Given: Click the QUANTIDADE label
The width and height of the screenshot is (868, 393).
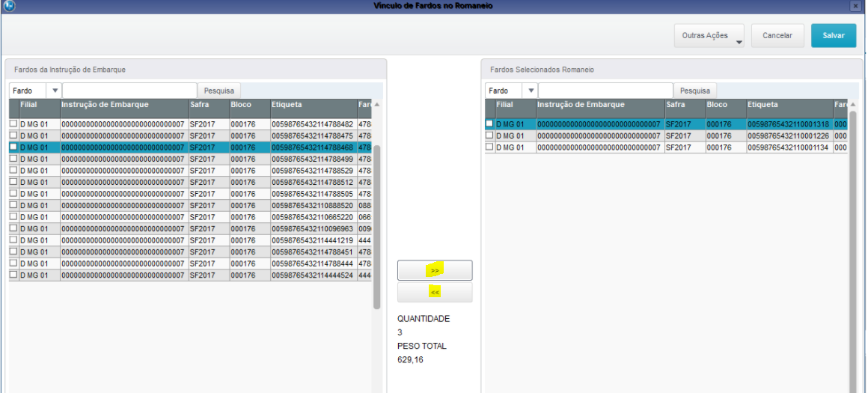Looking at the screenshot, I should [x=424, y=319].
